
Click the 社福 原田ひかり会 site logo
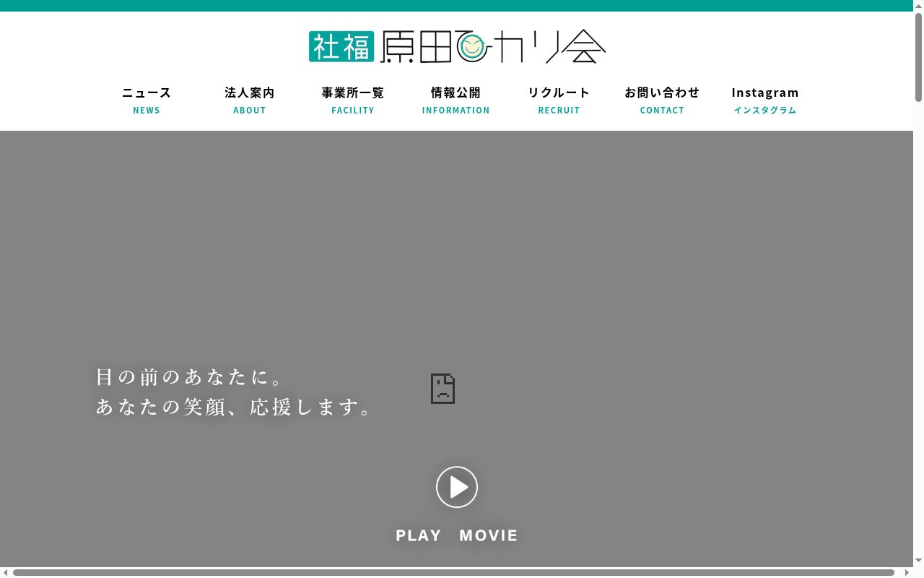point(457,46)
